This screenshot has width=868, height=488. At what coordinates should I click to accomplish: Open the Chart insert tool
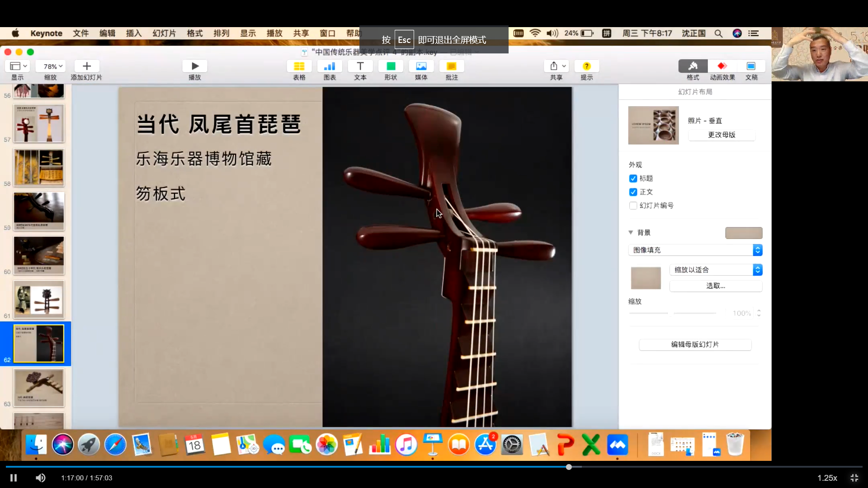tap(330, 66)
